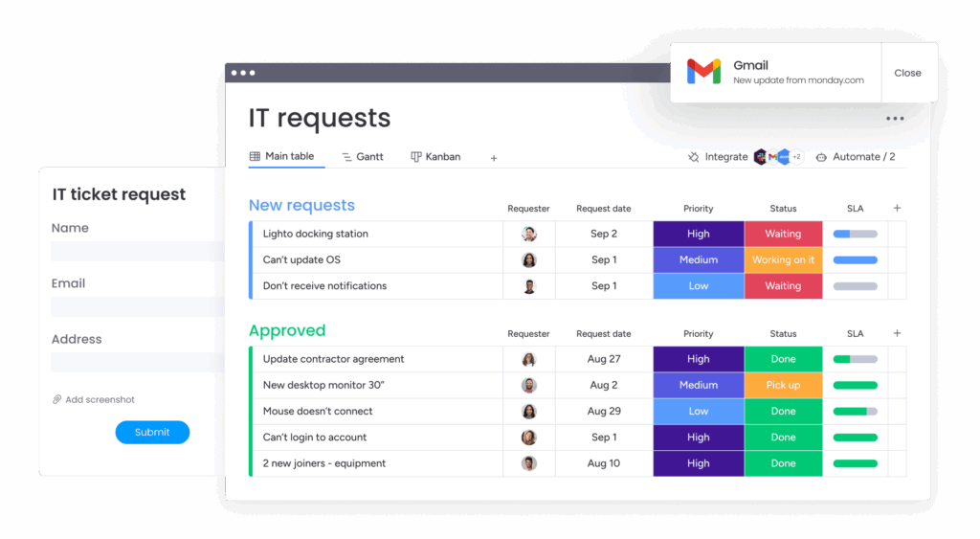Open Status cell for Don't receive notifications
Screen dimensions: 980x539
pyautogui.click(x=783, y=285)
